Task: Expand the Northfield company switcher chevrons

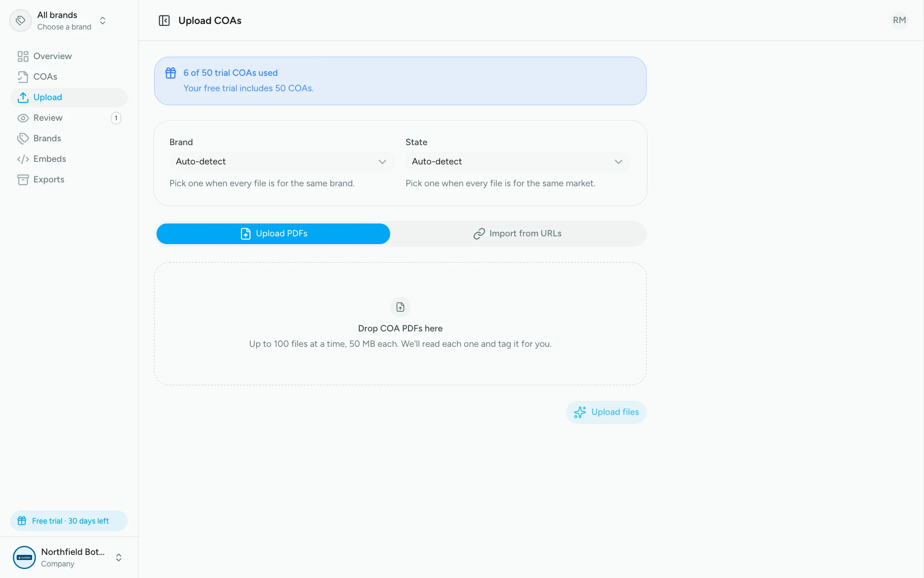Action: [118, 557]
